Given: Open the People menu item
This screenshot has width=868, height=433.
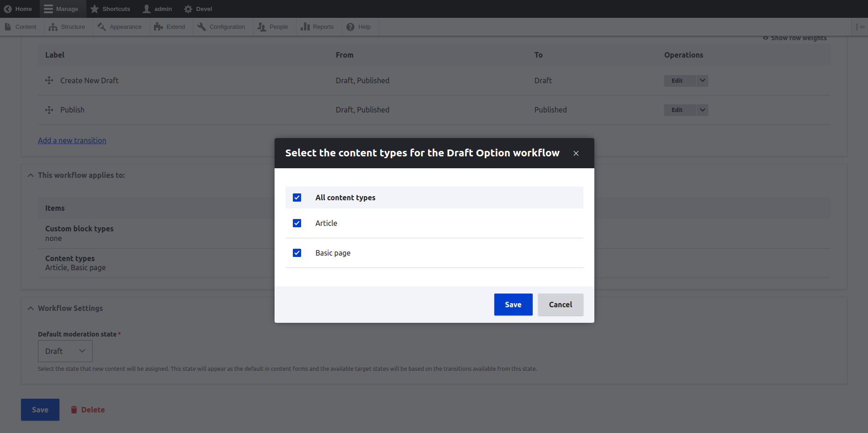Looking at the screenshot, I should [273, 27].
